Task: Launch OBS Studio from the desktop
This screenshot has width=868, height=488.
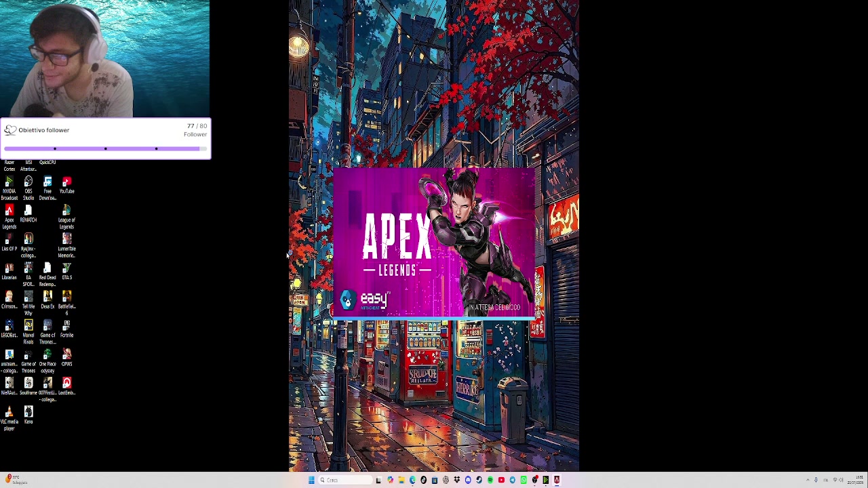Action: tap(28, 188)
